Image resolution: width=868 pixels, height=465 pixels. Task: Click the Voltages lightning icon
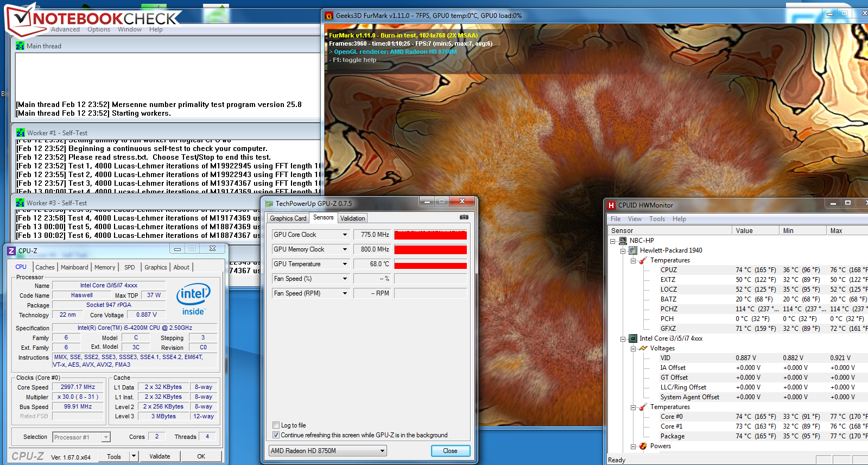(x=643, y=348)
